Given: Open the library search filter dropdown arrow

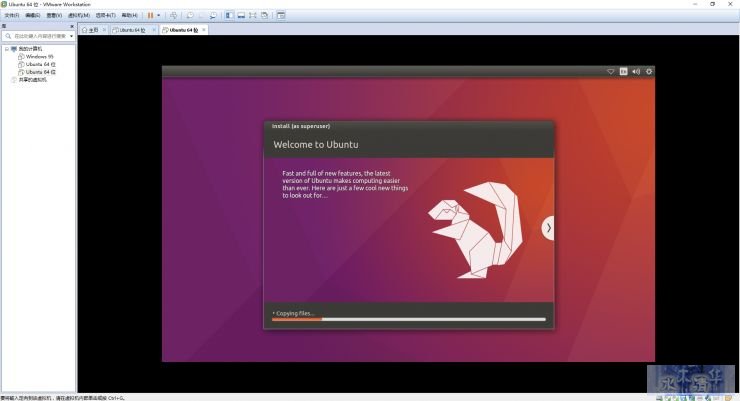Looking at the screenshot, I should (71, 36).
